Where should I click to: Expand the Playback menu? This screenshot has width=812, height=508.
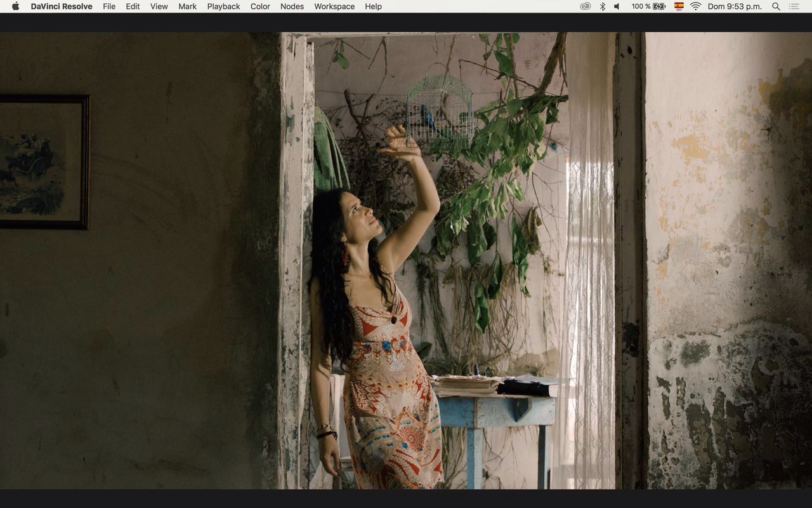(223, 6)
